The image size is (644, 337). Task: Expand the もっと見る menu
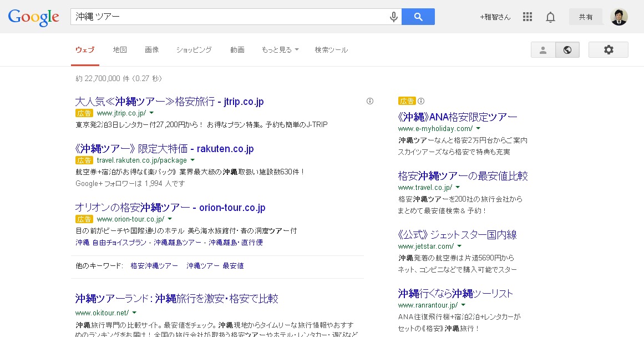click(280, 50)
